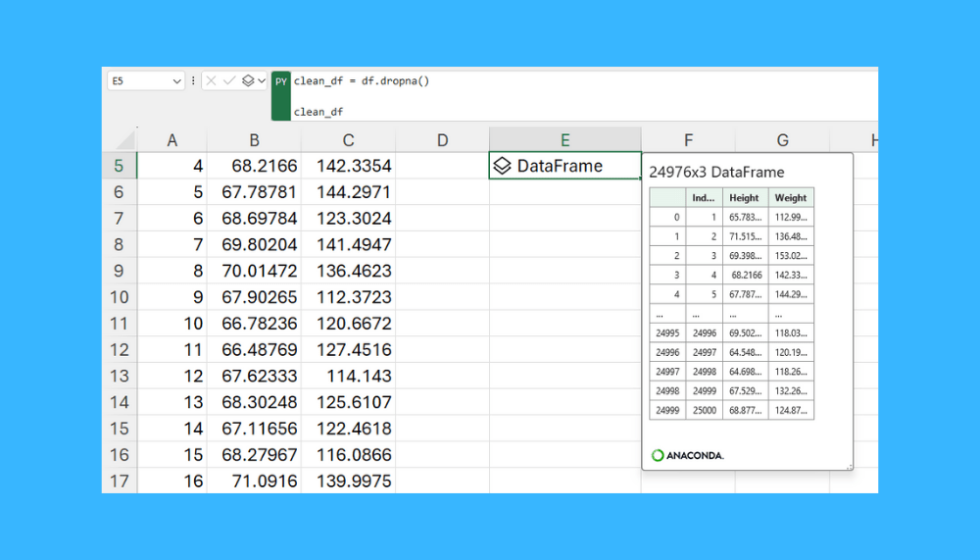
Task: Select cell E5 containing DataFrame
Action: click(565, 166)
